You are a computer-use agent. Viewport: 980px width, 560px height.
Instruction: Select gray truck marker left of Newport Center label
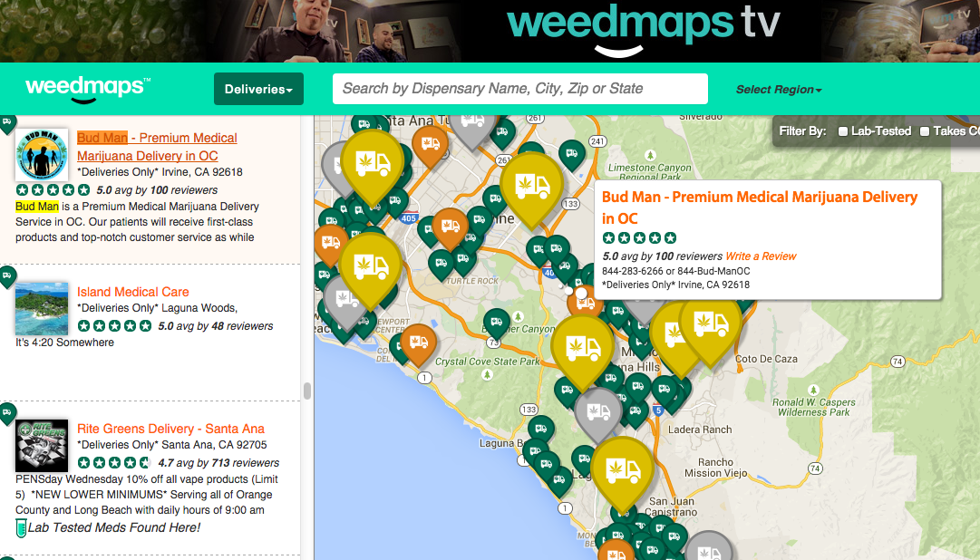(x=345, y=302)
